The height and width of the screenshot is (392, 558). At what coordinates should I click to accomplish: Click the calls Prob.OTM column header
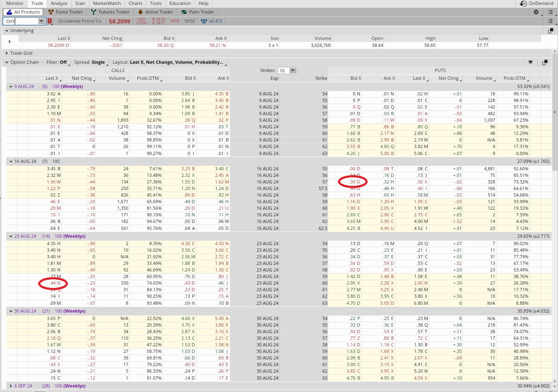pyautogui.click(x=148, y=78)
